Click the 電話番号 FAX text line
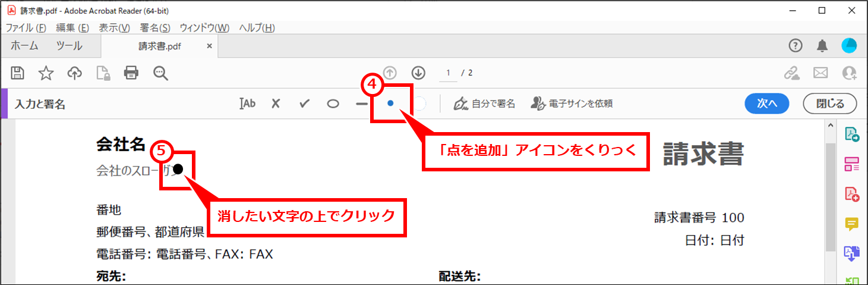Viewport: 868px width, 285px height. pos(185,255)
